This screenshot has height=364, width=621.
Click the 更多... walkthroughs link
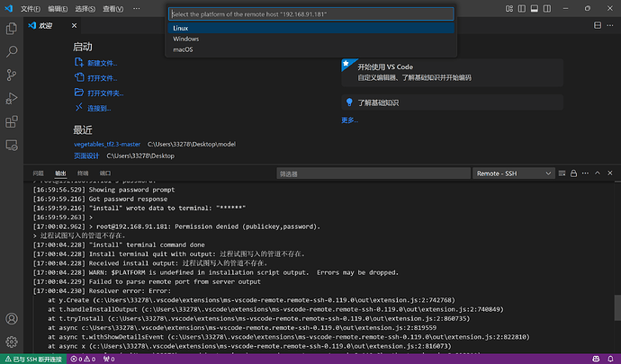point(350,120)
